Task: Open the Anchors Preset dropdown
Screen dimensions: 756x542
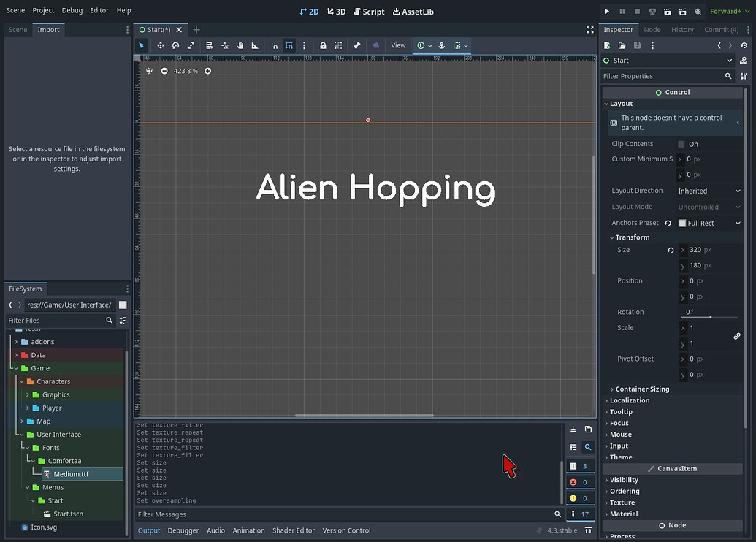Action: tap(709, 223)
